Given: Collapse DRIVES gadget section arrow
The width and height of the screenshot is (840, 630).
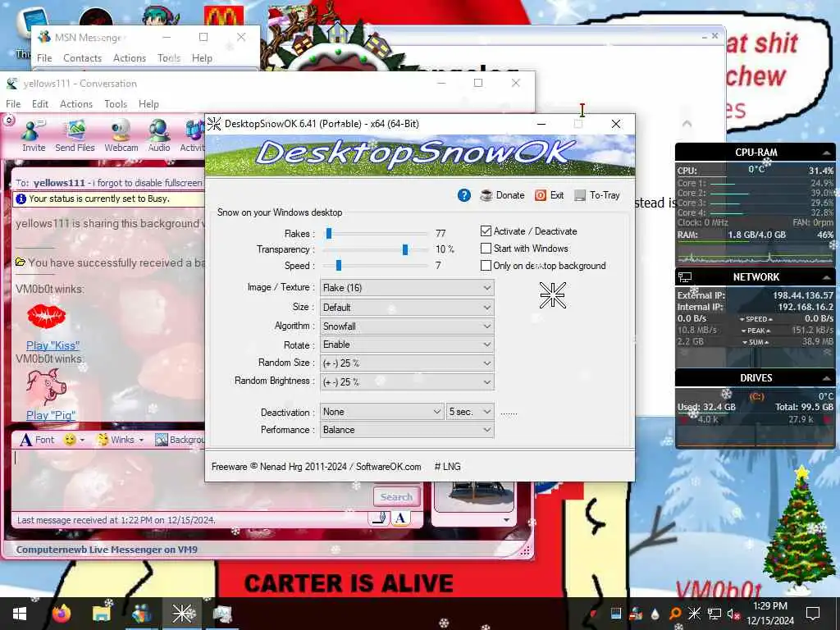Looking at the screenshot, I should 826,378.
